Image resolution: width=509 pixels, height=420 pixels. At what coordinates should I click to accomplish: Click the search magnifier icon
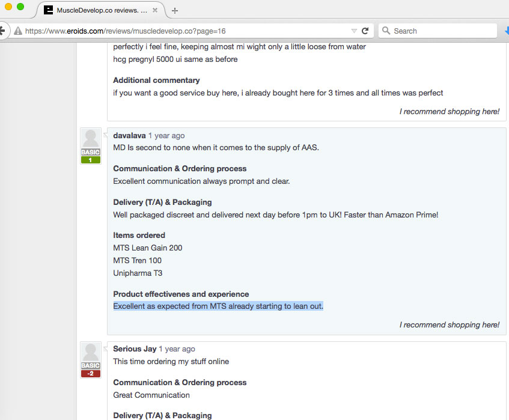point(386,31)
